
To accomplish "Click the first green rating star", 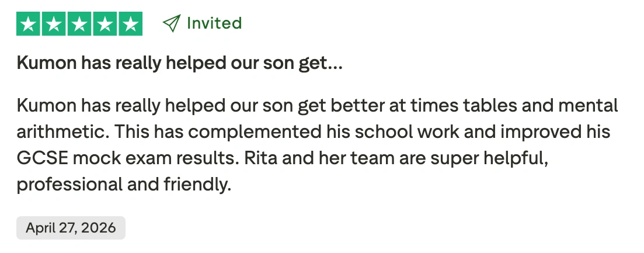I will click(x=29, y=24).
